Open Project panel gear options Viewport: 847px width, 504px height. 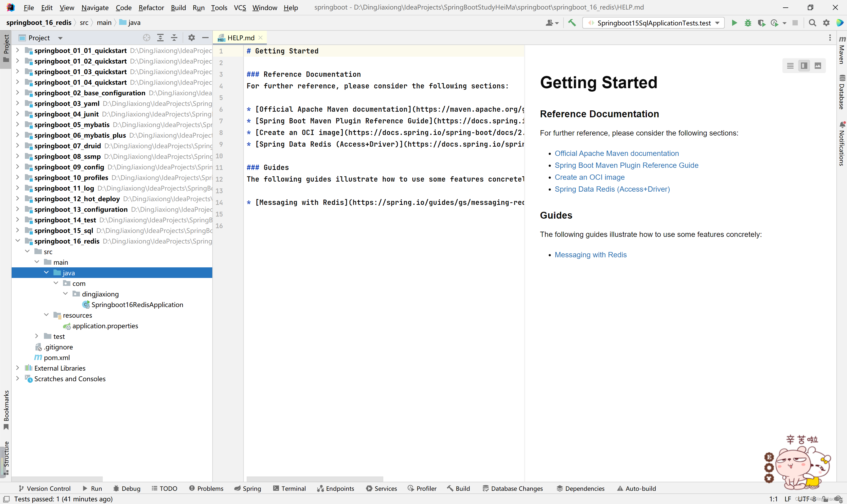coord(192,38)
